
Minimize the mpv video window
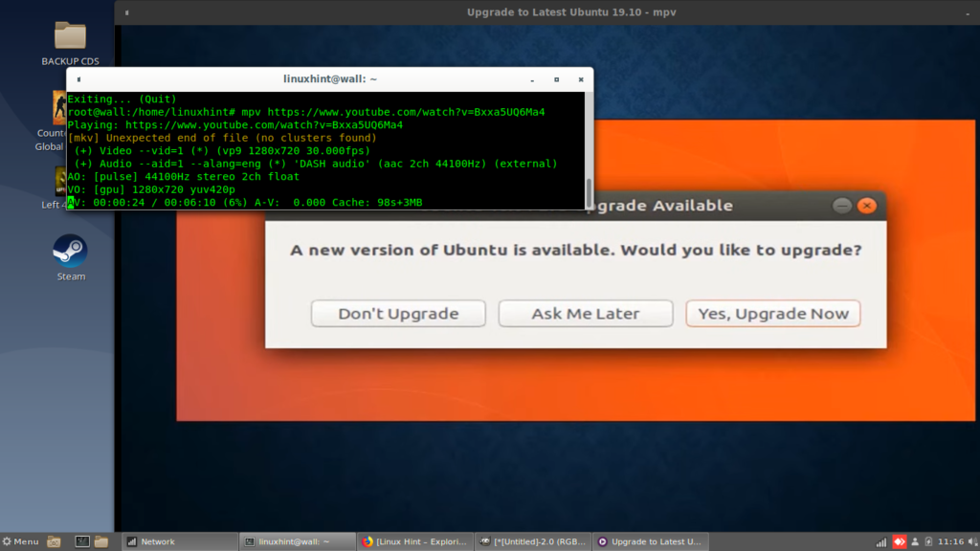pyautogui.click(x=968, y=13)
